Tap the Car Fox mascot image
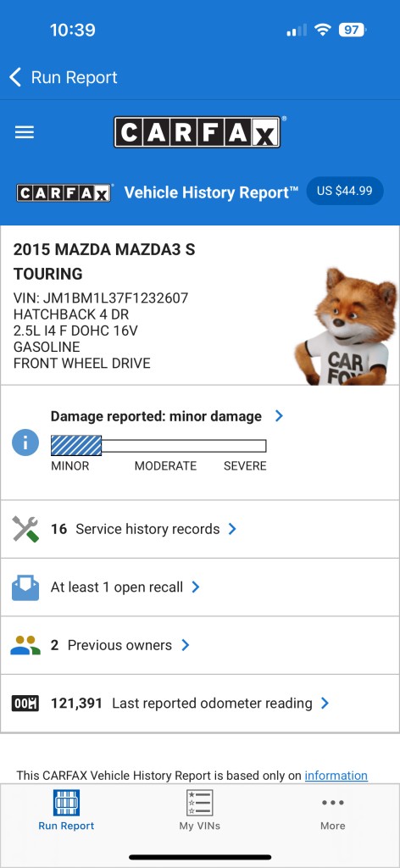The width and height of the screenshot is (400, 868). coord(347,326)
